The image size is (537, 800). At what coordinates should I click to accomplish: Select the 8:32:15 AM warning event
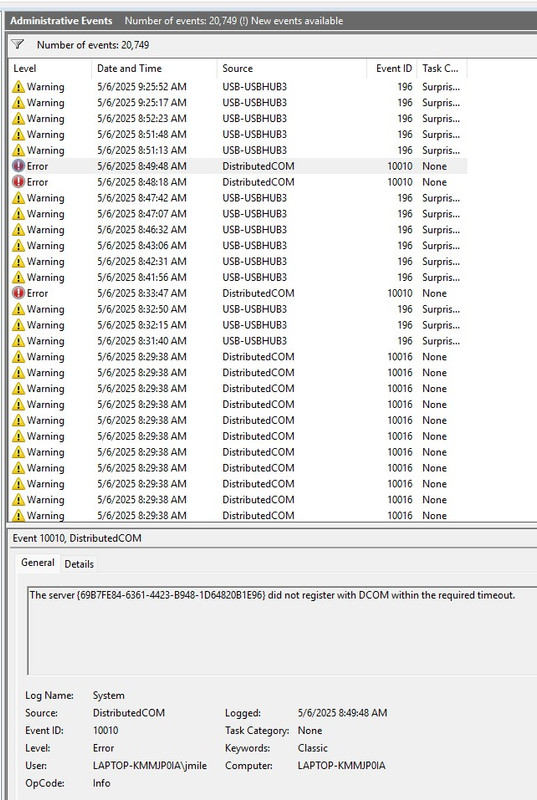(238, 324)
